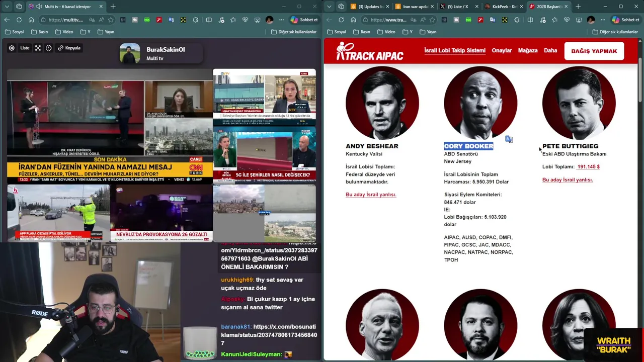Click Track AIPAC logo
Screen dimensions: 644x362
370,51
